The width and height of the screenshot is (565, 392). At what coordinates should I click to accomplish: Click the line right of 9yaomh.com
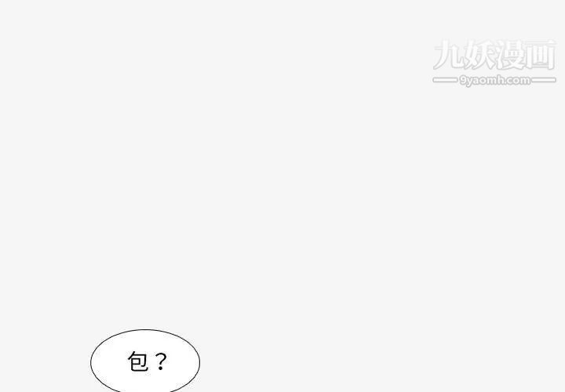(544, 80)
